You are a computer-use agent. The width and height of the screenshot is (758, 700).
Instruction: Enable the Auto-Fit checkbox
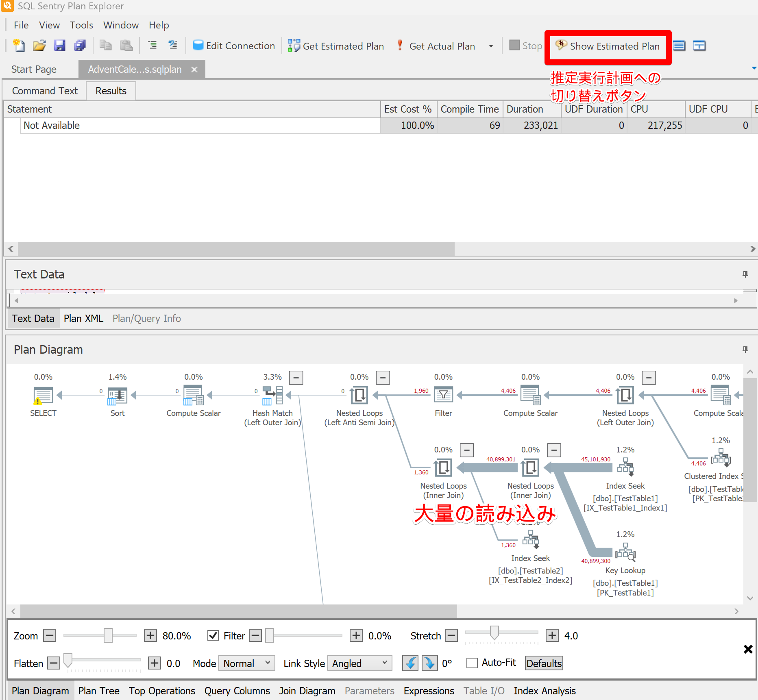(x=472, y=663)
